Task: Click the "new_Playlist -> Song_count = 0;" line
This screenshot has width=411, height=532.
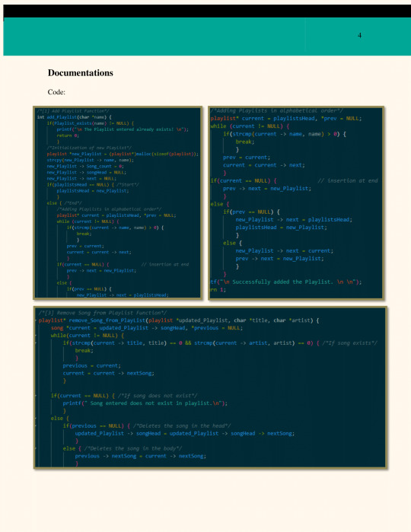Action: (x=85, y=166)
